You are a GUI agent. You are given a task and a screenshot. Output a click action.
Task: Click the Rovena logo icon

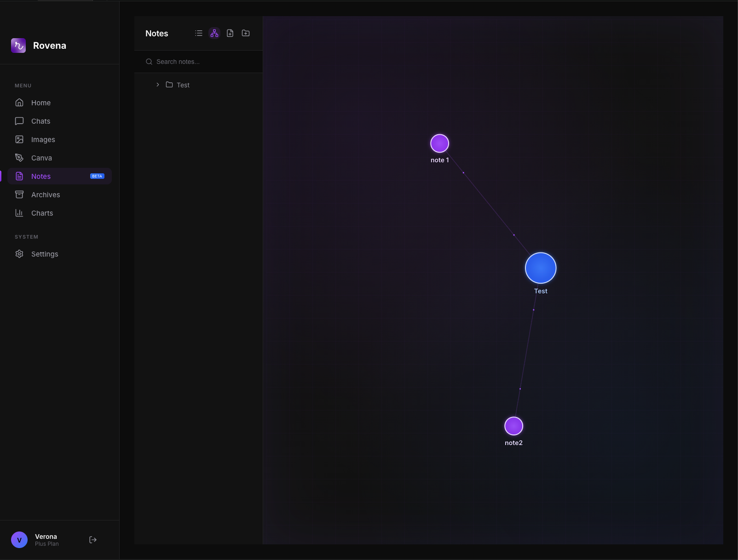(x=18, y=46)
